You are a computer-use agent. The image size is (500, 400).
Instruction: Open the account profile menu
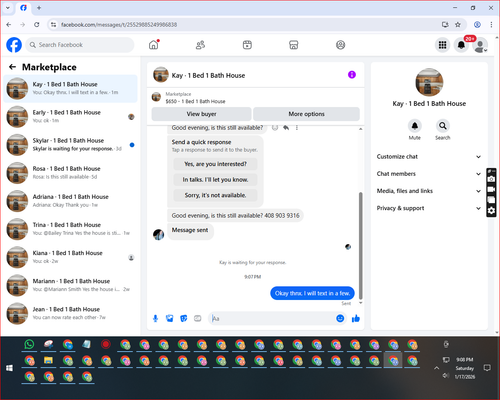coord(480,45)
